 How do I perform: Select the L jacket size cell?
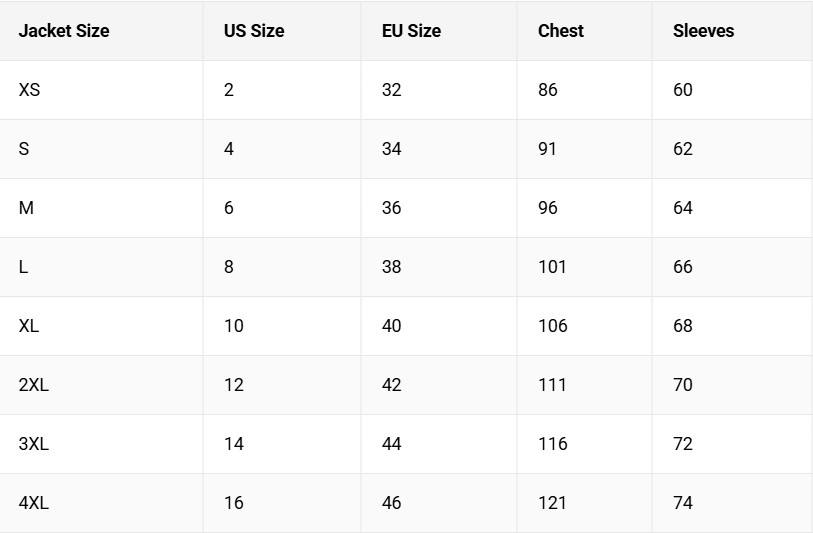click(x=23, y=267)
